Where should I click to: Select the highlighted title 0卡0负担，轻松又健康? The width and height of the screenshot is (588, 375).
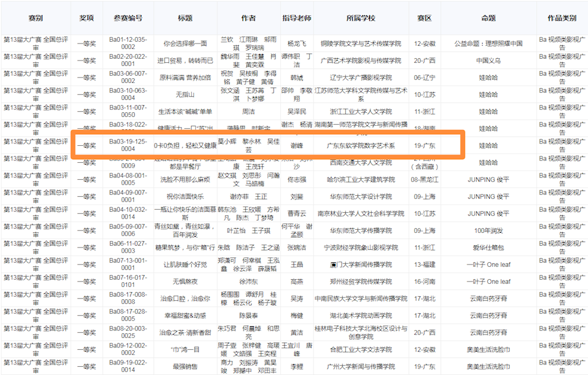coord(185,145)
